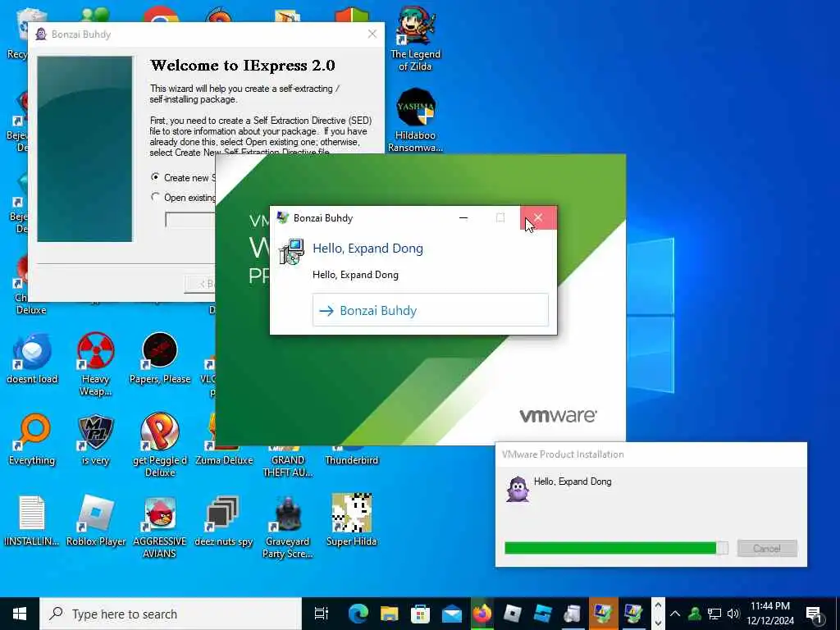
Task: Close the IExpress Bonzai Buhdy wizard
Action: point(372,34)
